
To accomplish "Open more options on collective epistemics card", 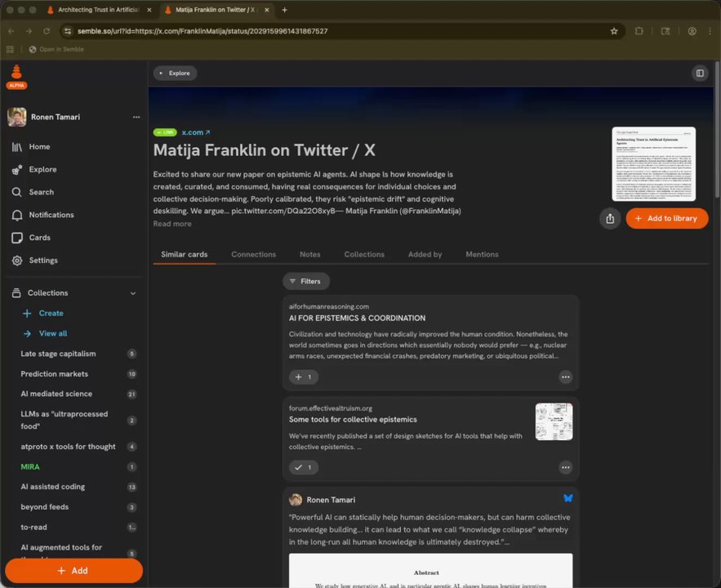I will 566,468.
